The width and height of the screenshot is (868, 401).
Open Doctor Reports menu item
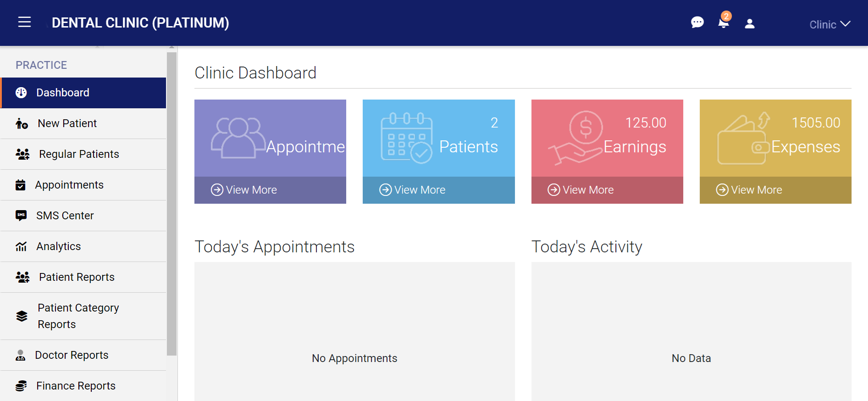72,355
